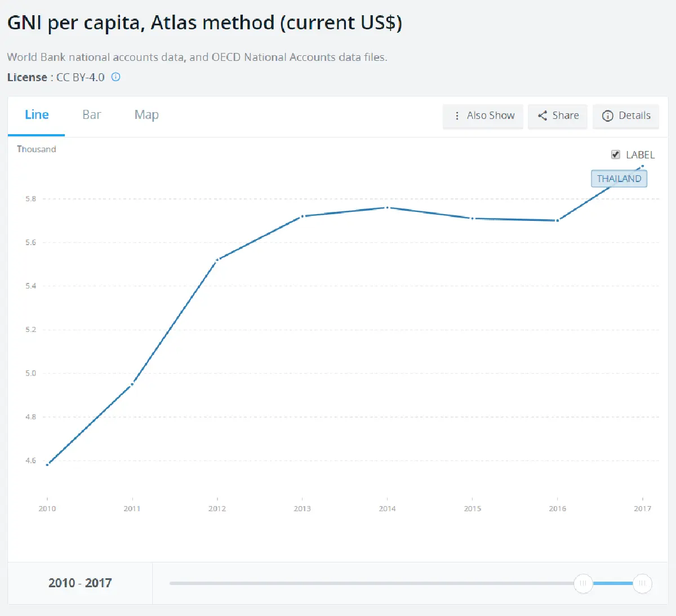676x616 pixels.
Task: Open the Also Show options menu
Action: 483,116
